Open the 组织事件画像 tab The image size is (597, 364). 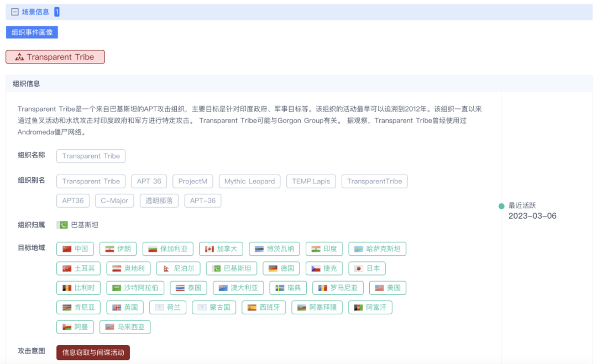pos(32,33)
